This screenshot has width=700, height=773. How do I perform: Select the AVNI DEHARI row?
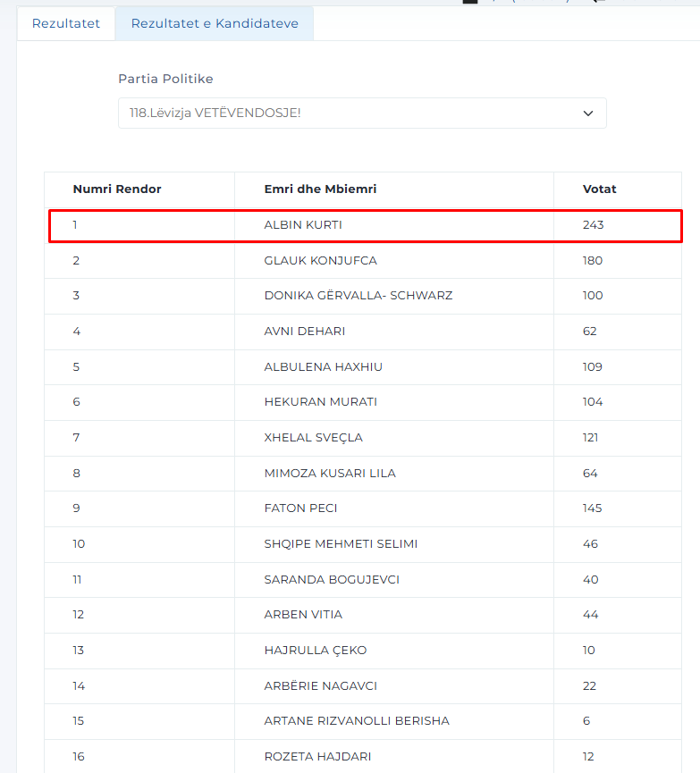pyautogui.click(x=363, y=332)
